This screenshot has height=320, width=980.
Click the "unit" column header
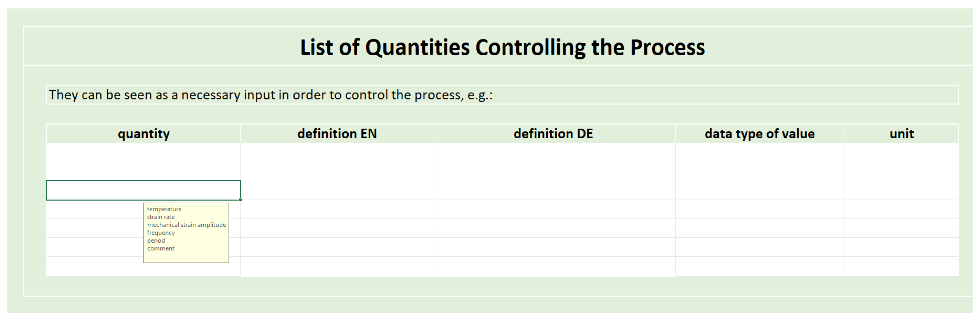901,134
